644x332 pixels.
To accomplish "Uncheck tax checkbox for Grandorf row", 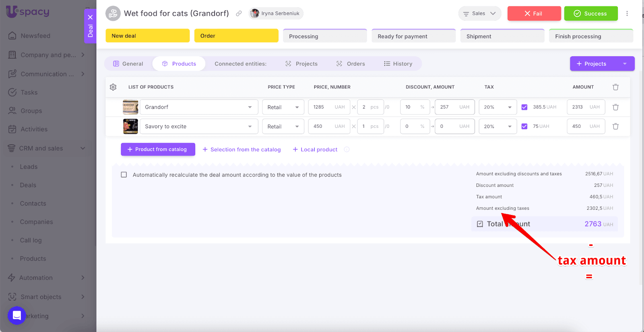I will pyautogui.click(x=524, y=107).
